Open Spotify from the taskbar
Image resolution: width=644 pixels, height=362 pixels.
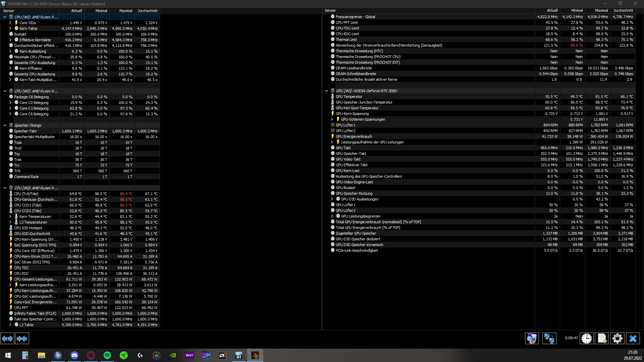point(107,355)
